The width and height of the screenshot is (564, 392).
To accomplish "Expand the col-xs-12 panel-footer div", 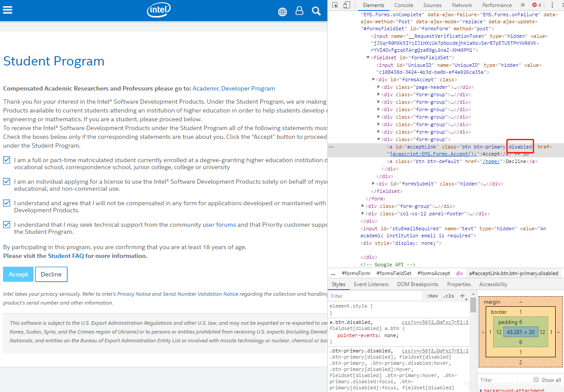I will coord(363,214).
